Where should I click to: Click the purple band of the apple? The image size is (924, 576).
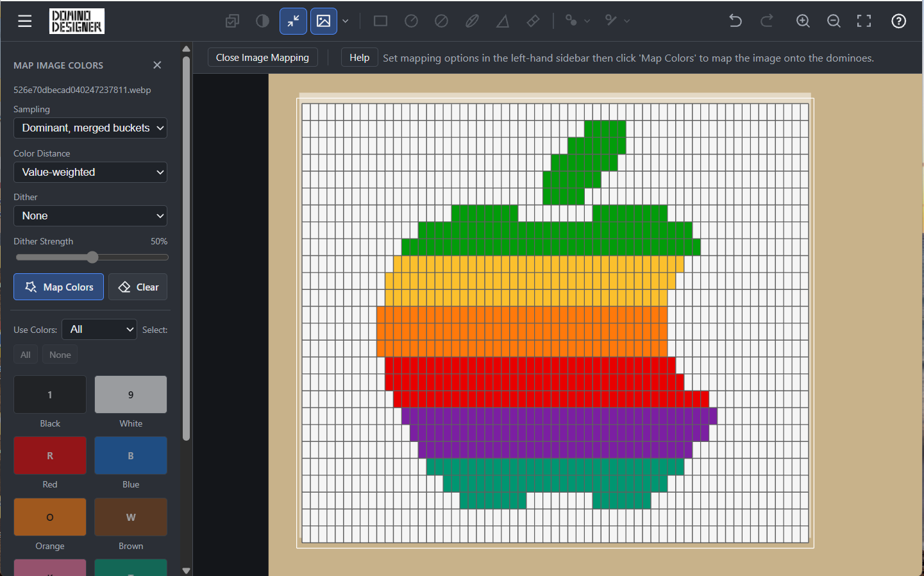coord(559,432)
